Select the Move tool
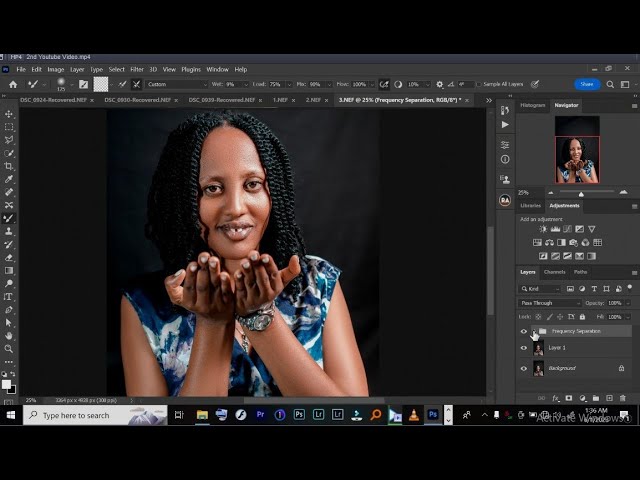This screenshot has height=480, width=640. click(x=9, y=114)
